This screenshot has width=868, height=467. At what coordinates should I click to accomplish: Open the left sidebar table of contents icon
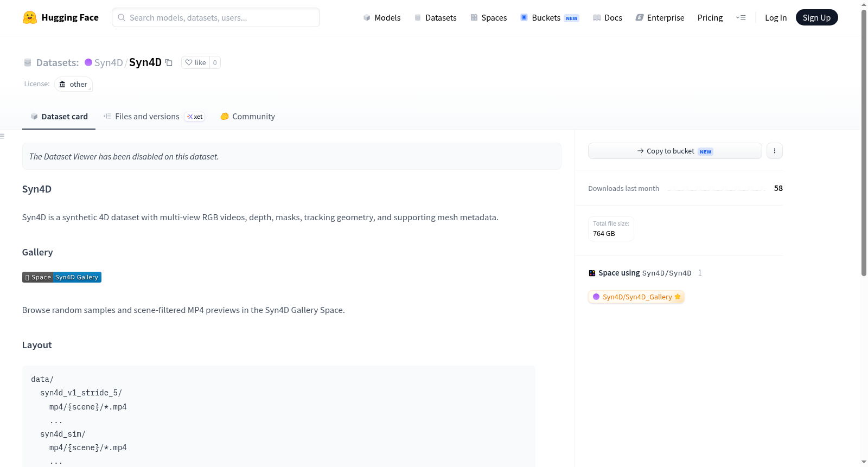[3, 136]
